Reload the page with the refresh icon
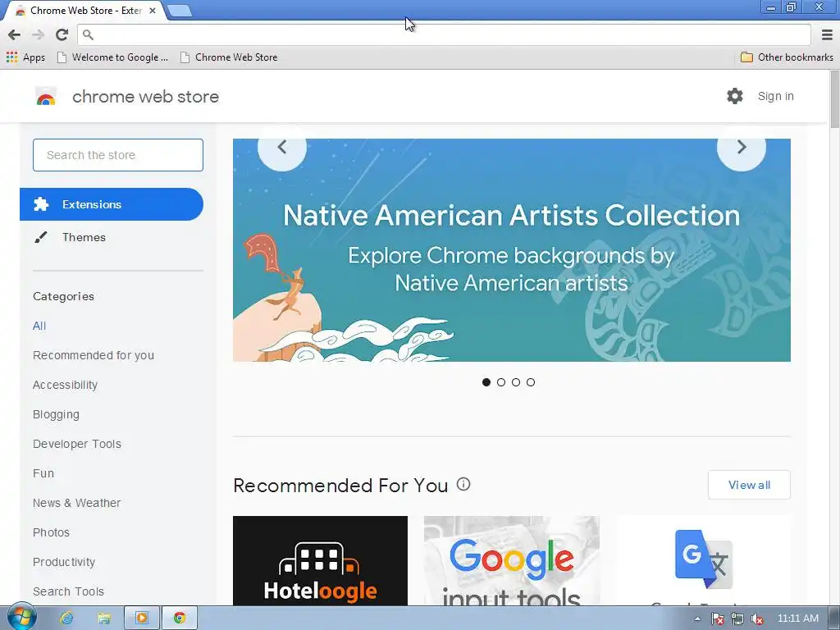Image resolution: width=840 pixels, height=630 pixels. click(62, 34)
